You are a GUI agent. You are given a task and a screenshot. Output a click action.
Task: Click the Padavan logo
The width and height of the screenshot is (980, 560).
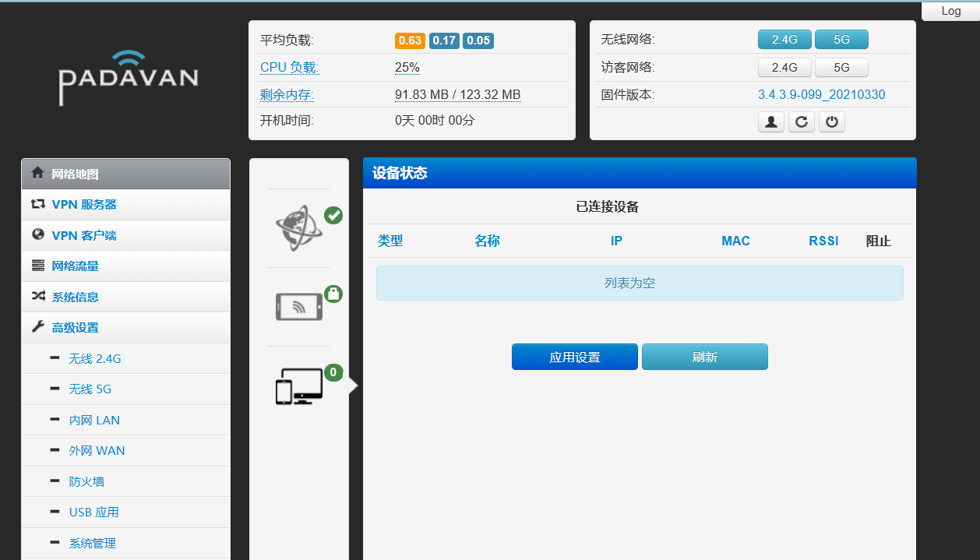pos(129,78)
